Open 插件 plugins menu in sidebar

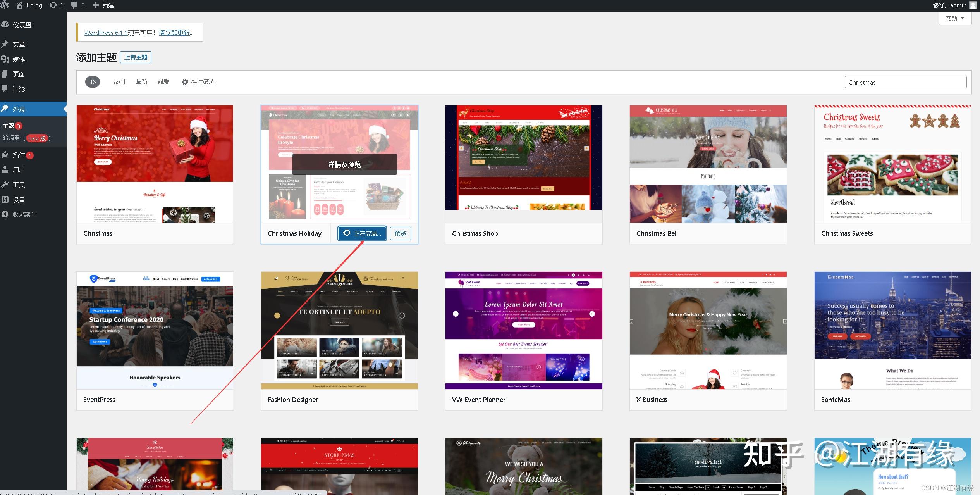pyautogui.click(x=19, y=155)
